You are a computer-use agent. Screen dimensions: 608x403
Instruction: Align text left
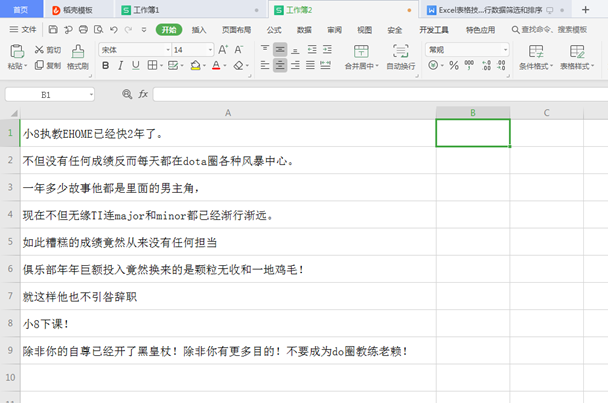(x=265, y=65)
